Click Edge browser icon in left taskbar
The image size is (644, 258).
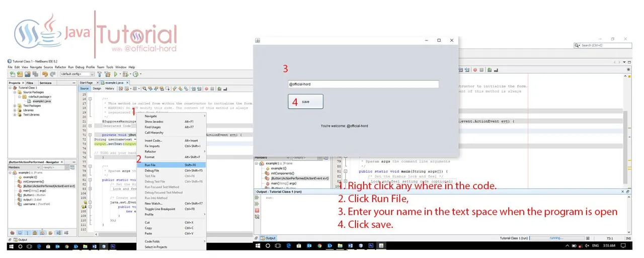coord(39,246)
